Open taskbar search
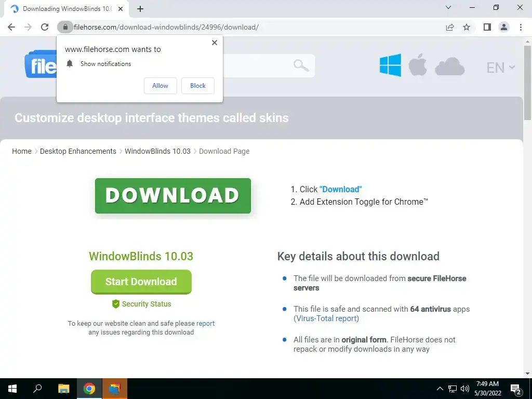The height and width of the screenshot is (399, 532). click(37, 389)
